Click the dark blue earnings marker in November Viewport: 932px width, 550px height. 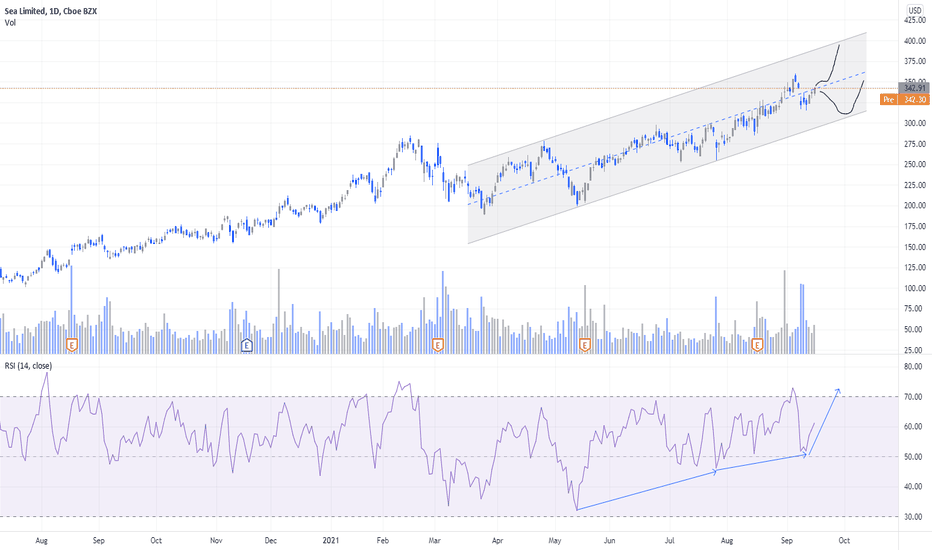[x=247, y=345]
